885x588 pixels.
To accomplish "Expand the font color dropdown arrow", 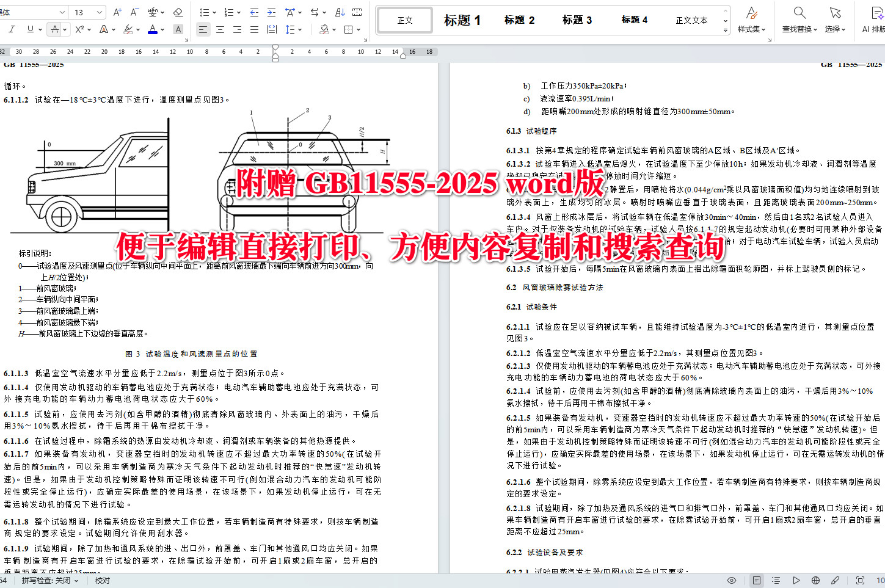I will (x=163, y=29).
